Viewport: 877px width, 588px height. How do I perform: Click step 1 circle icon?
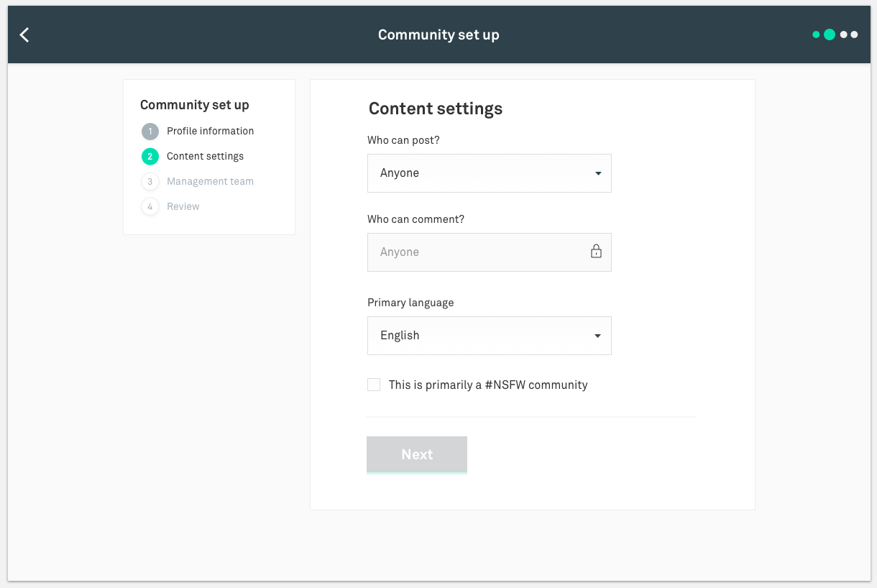150,132
